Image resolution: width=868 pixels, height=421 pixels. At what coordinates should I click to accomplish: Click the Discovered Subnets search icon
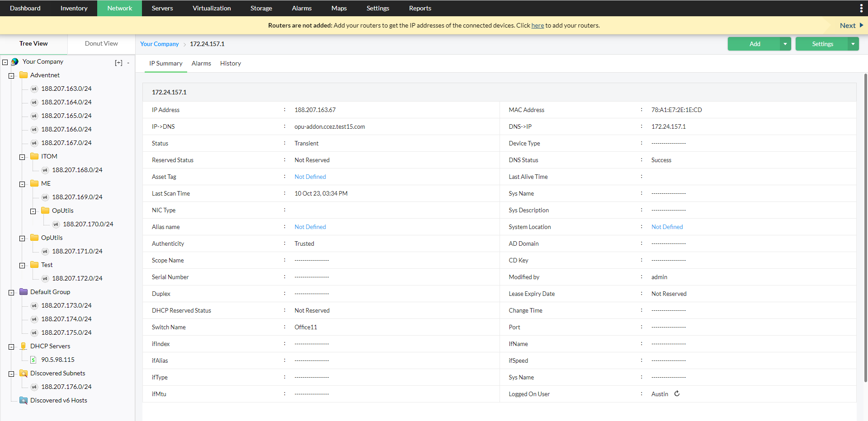click(x=24, y=373)
